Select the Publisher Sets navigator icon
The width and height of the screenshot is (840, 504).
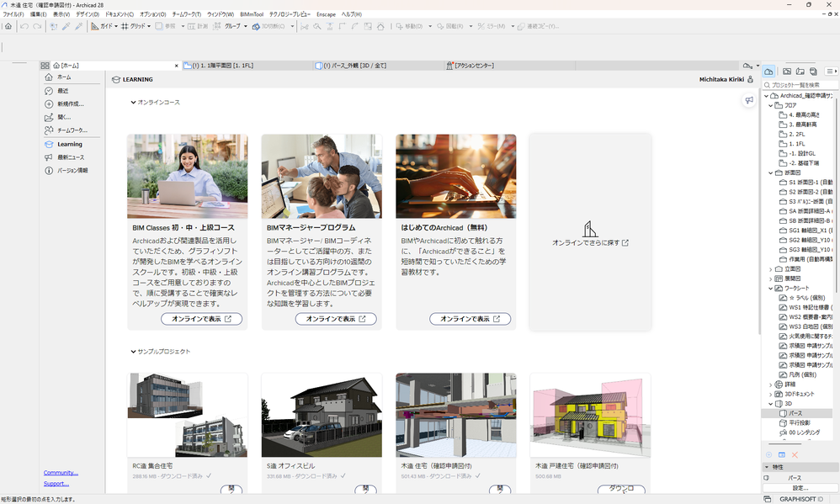[x=813, y=72]
